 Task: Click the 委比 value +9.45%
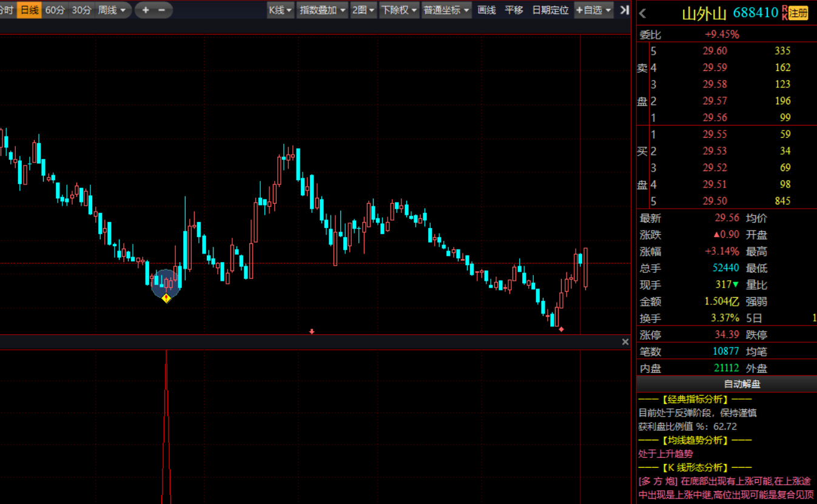[x=722, y=35]
